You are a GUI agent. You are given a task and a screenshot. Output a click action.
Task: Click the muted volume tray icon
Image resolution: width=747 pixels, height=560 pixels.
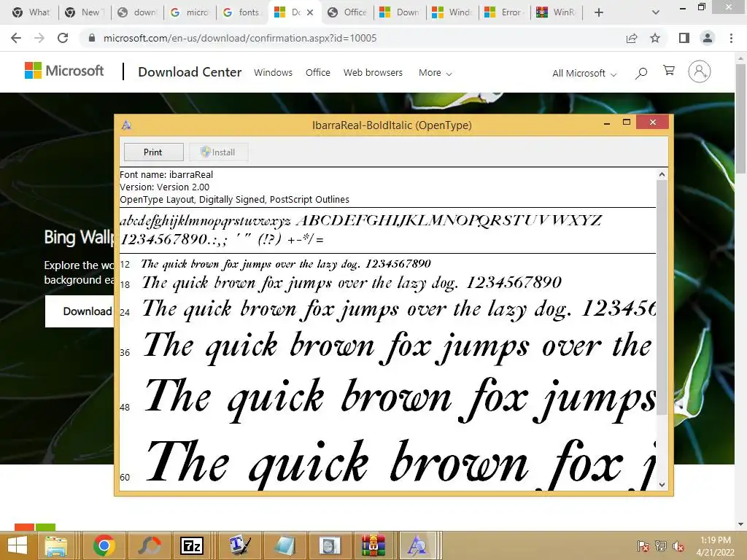pyautogui.click(x=678, y=546)
